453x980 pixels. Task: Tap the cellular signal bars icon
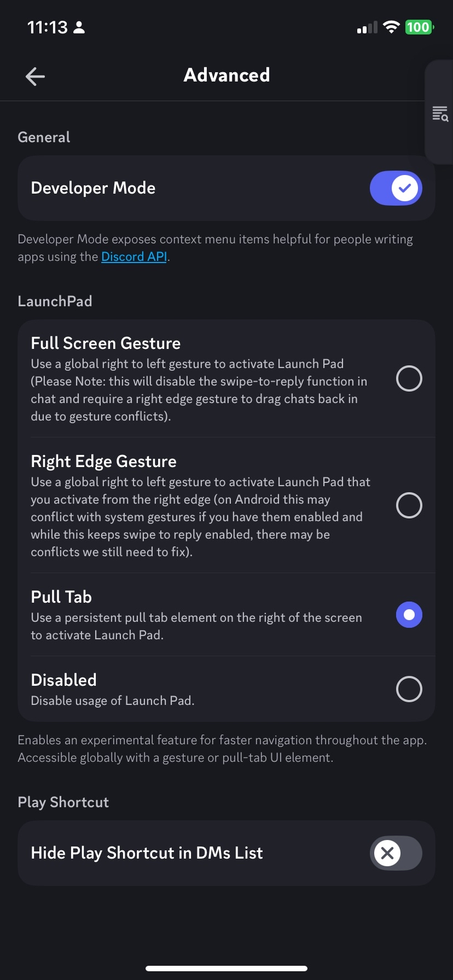[367, 27]
